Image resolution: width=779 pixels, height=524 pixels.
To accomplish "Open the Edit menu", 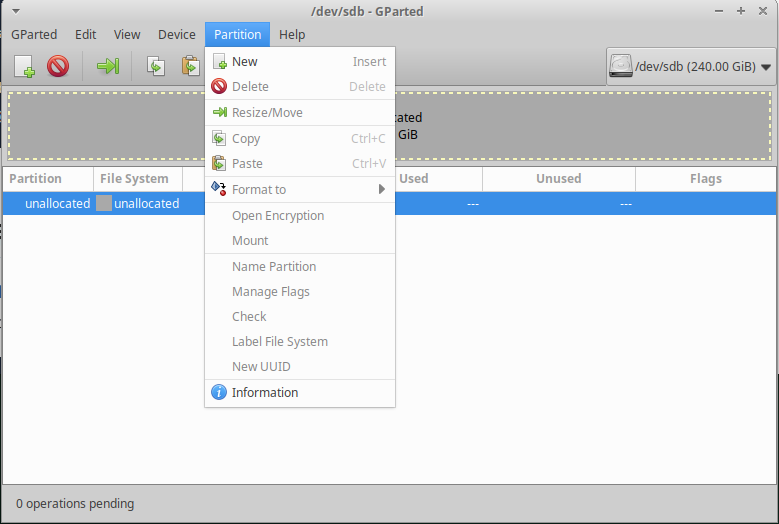I will click(85, 35).
